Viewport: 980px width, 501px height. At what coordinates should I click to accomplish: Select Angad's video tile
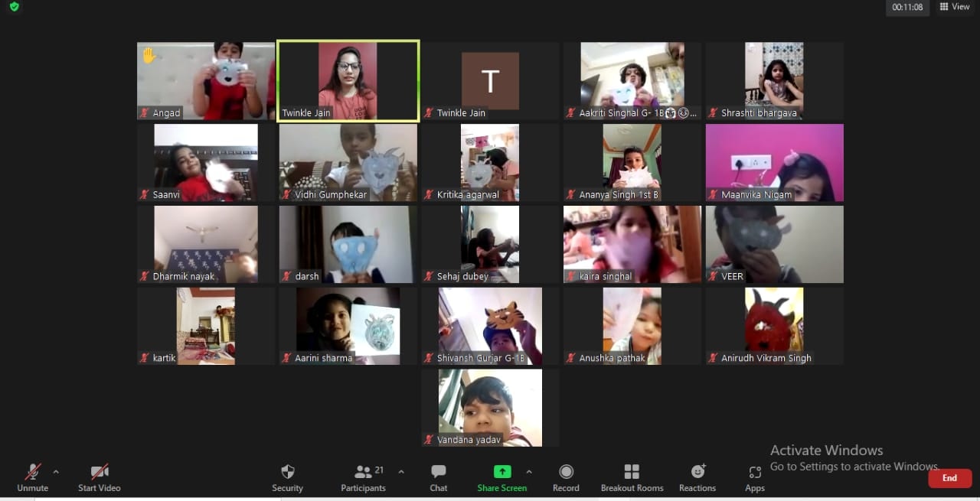206,81
